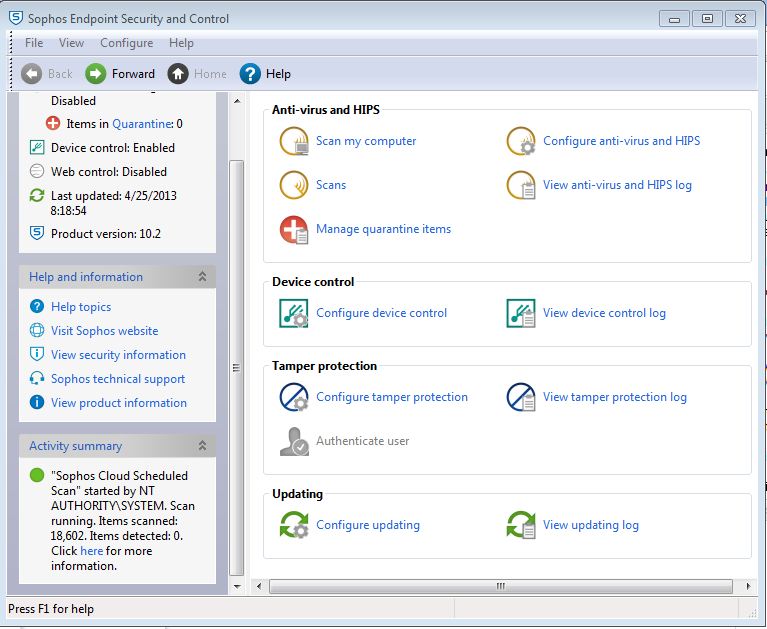Click the Device control status icon
This screenshot has width=767, height=629.
37,147
